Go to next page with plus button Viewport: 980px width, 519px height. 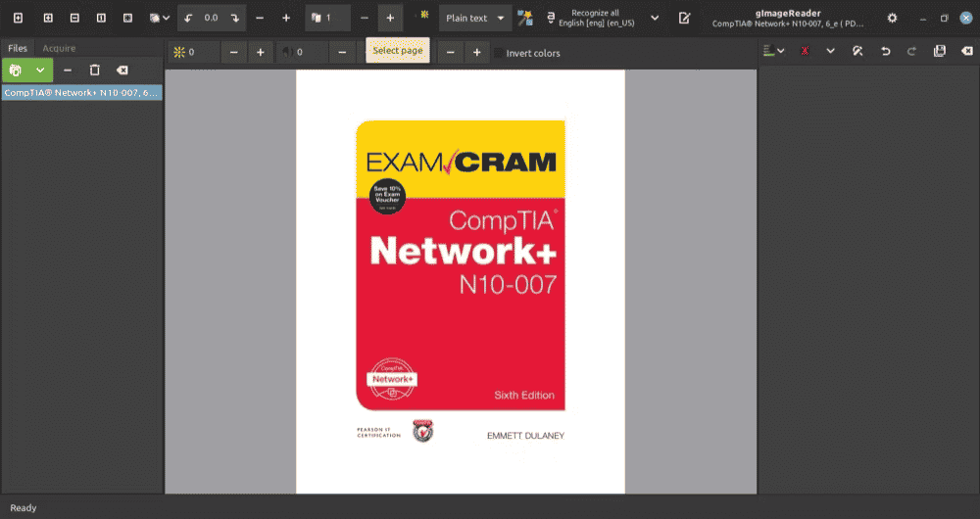(390, 18)
